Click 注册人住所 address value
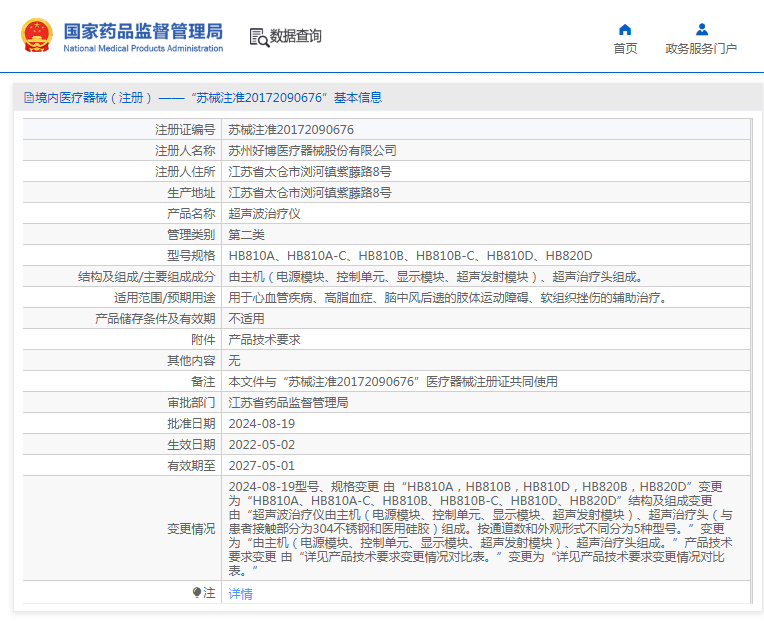The image size is (764, 622). click(x=310, y=171)
